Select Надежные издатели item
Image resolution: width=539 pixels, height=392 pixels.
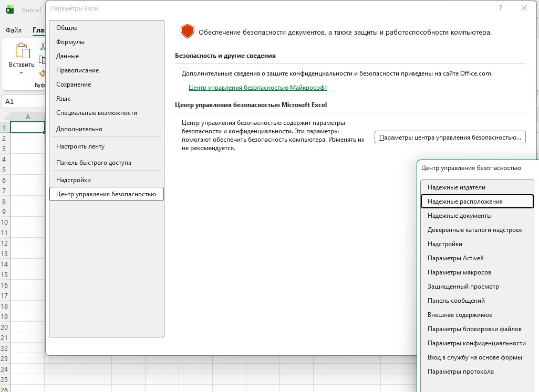[x=477, y=187]
